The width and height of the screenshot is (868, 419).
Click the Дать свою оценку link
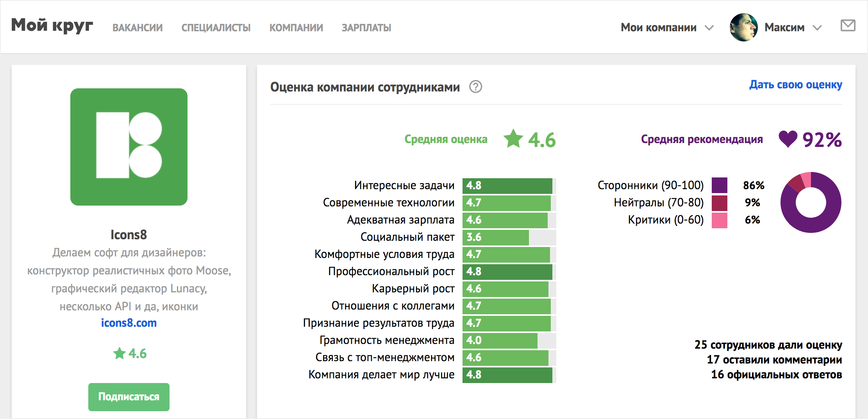point(796,84)
